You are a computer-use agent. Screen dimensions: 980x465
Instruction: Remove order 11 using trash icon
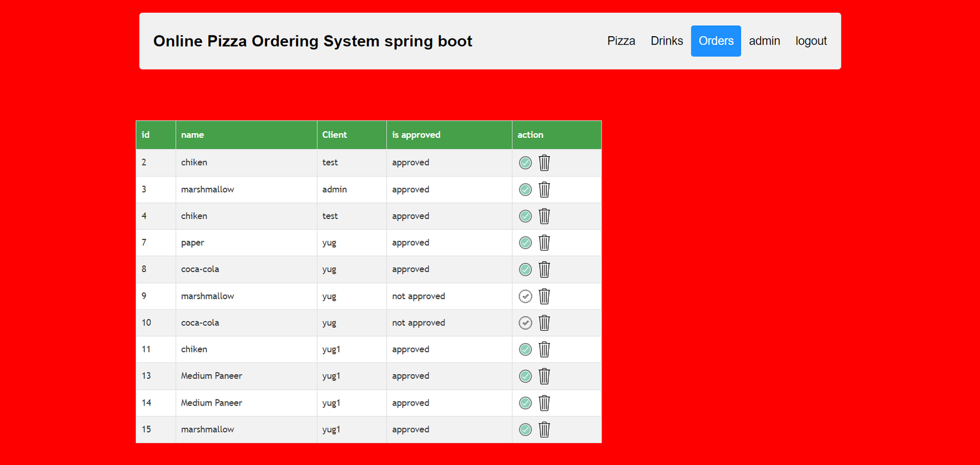coord(544,350)
